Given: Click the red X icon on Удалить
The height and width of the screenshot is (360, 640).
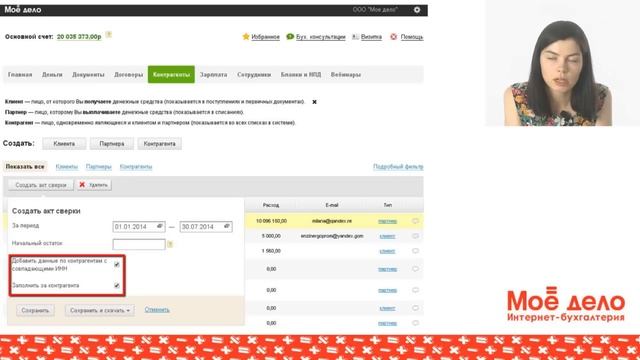Looking at the screenshot, I should click(x=82, y=185).
